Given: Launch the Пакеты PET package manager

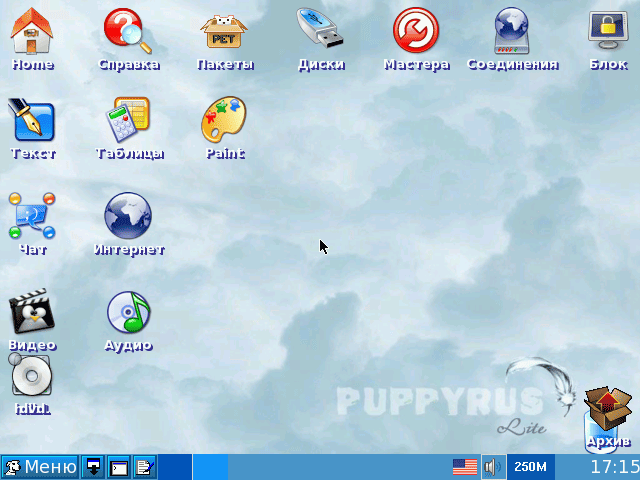Looking at the screenshot, I should [x=224, y=32].
